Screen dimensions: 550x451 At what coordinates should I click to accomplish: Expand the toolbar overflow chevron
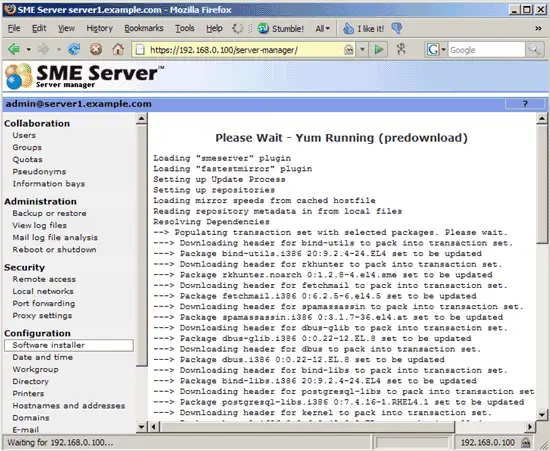pos(538,28)
